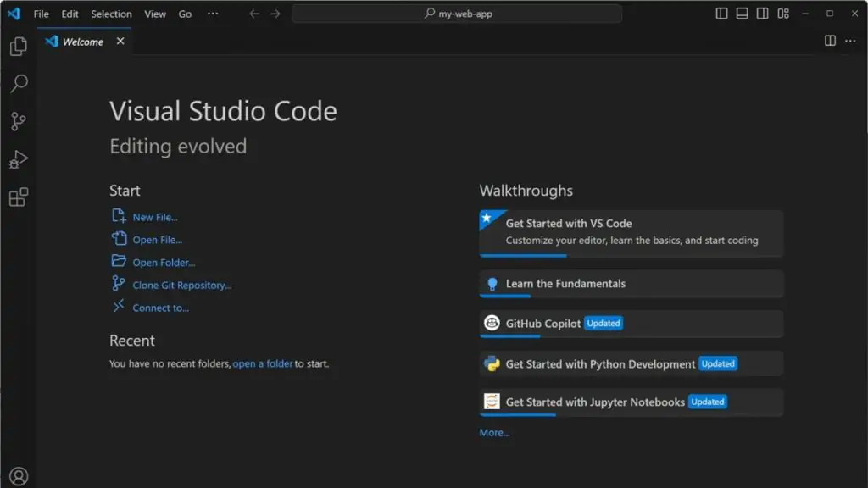The width and height of the screenshot is (868, 488).
Task: Open the Extensions marketplace icon
Action: [x=18, y=197]
